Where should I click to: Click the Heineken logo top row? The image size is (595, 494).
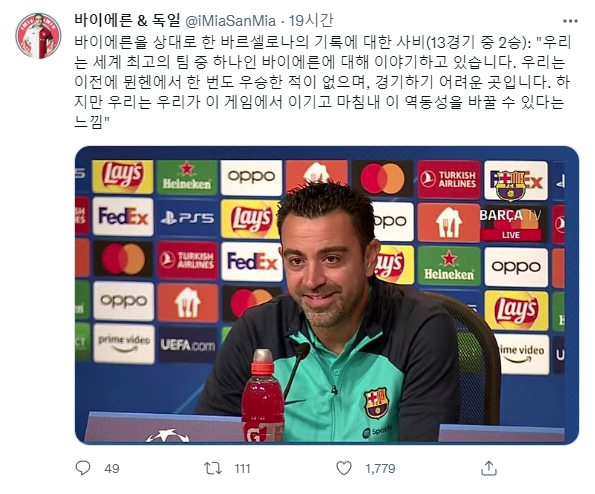point(187,178)
